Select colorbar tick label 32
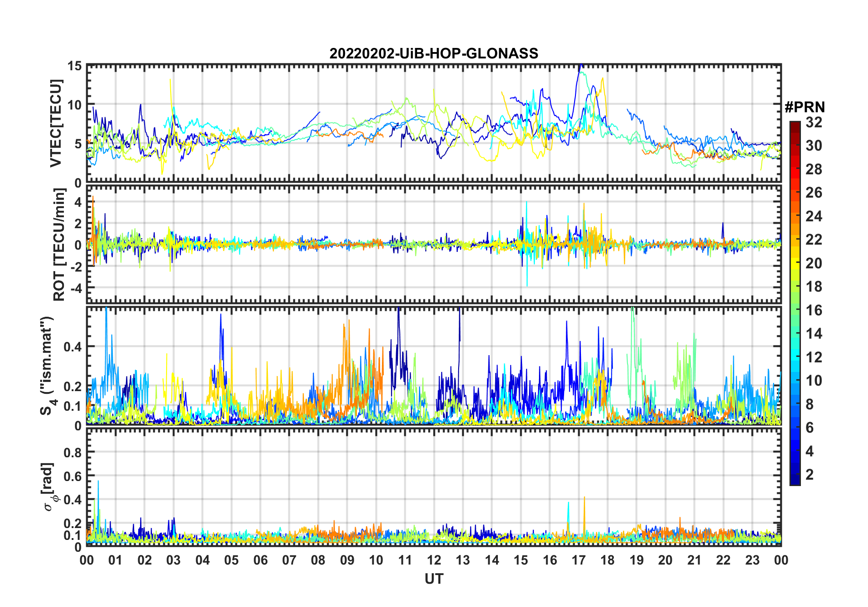 [814, 122]
